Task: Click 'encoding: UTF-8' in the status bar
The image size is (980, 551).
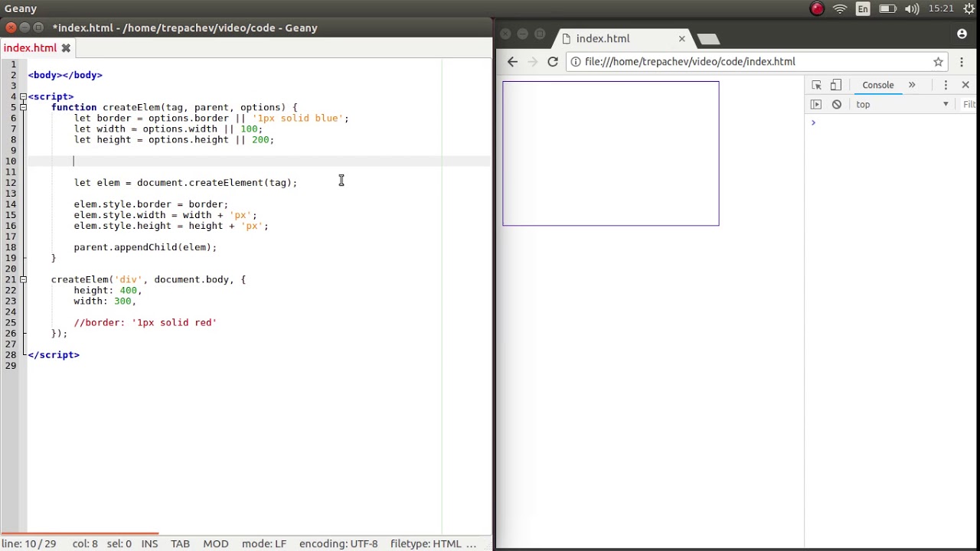Action: point(338,543)
